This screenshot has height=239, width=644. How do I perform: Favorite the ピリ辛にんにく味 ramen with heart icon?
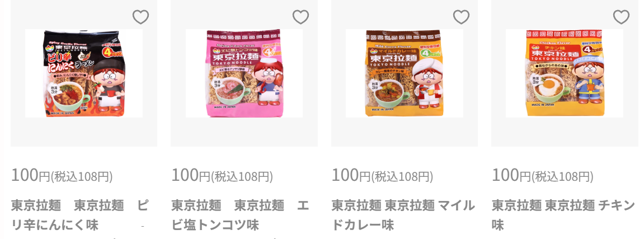(140, 17)
